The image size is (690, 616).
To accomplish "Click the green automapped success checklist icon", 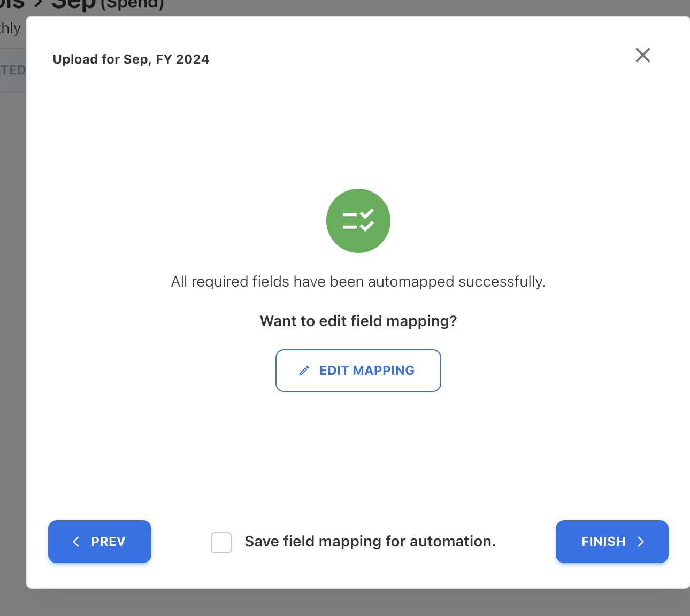I will tap(358, 221).
